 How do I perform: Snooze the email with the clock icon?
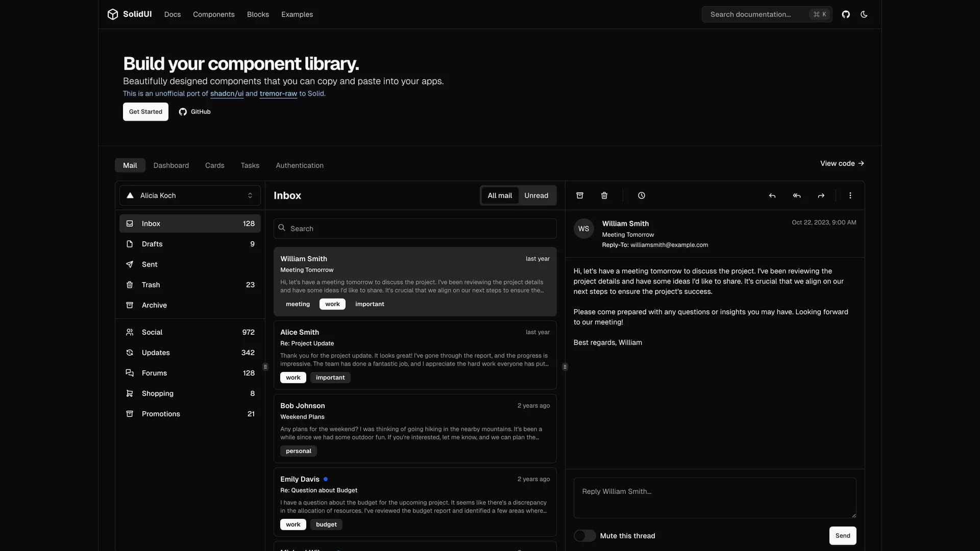(641, 195)
